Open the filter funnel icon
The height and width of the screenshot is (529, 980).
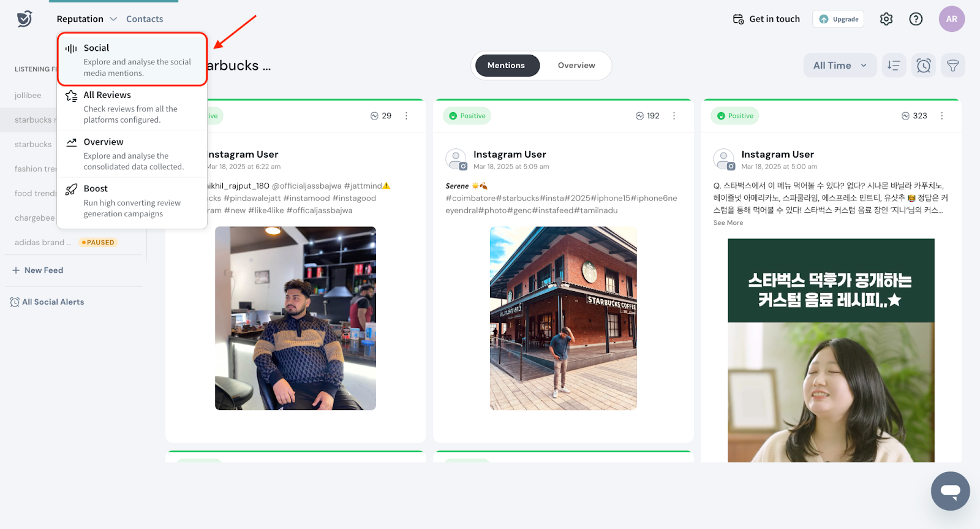tap(952, 66)
